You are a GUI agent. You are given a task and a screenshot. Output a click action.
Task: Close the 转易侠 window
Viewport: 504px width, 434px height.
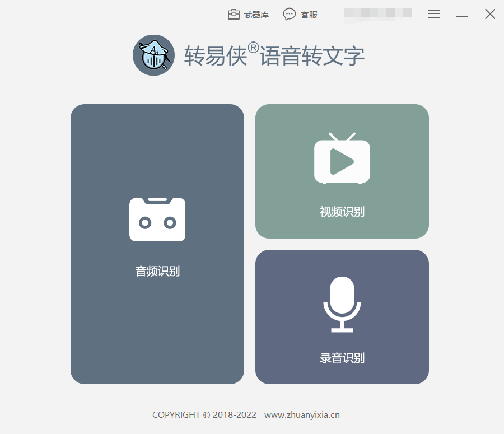pyautogui.click(x=490, y=14)
